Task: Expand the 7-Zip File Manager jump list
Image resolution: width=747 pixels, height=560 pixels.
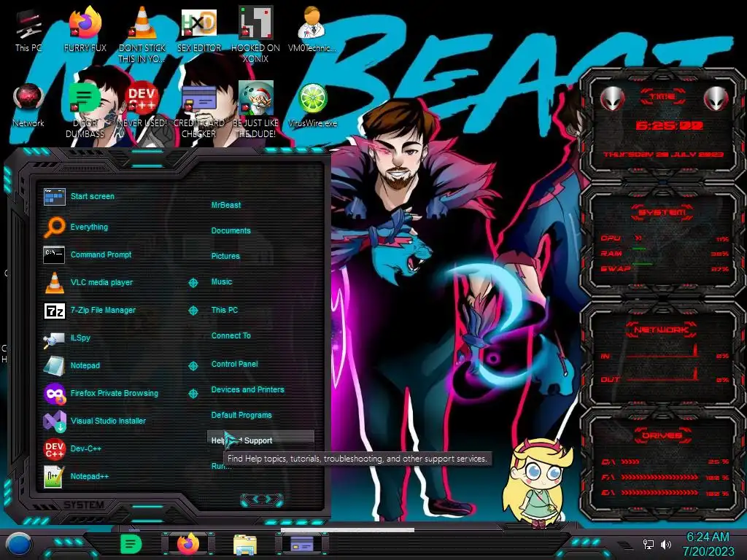Action: (193, 311)
